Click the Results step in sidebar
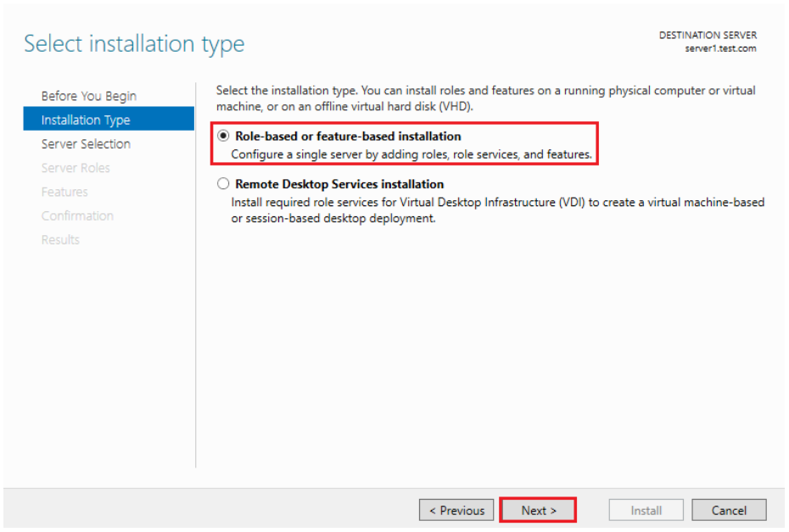 60,239
